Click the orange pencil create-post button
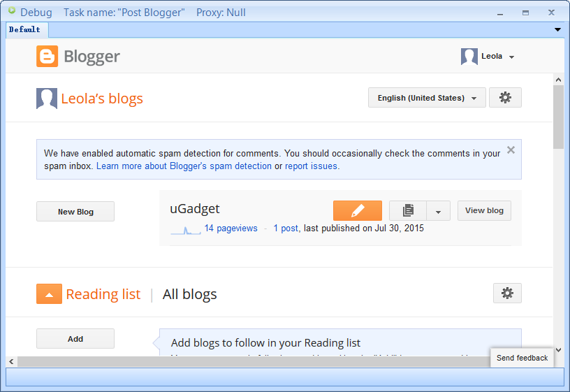This screenshot has height=392, width=570. coord(358,210)
